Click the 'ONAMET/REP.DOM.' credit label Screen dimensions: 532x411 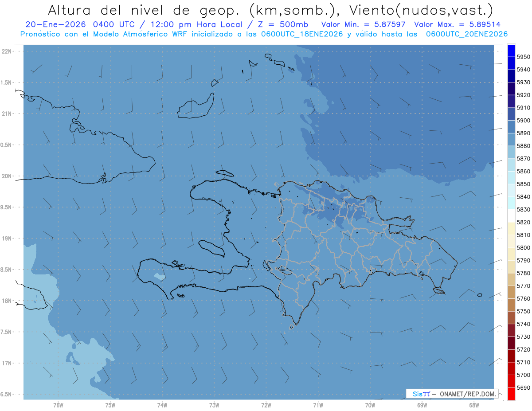click(x=467, y=394)
